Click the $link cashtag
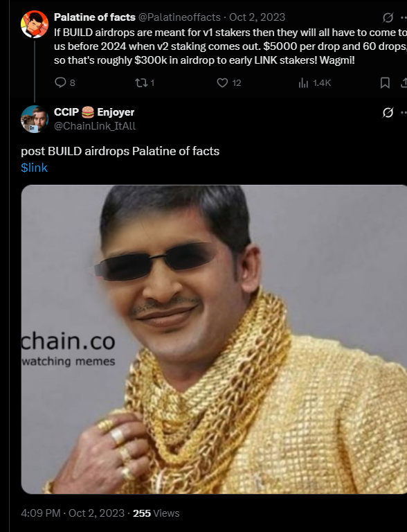Image resolution: width=407 pixels, height=532 pixels. coord(34,168)
